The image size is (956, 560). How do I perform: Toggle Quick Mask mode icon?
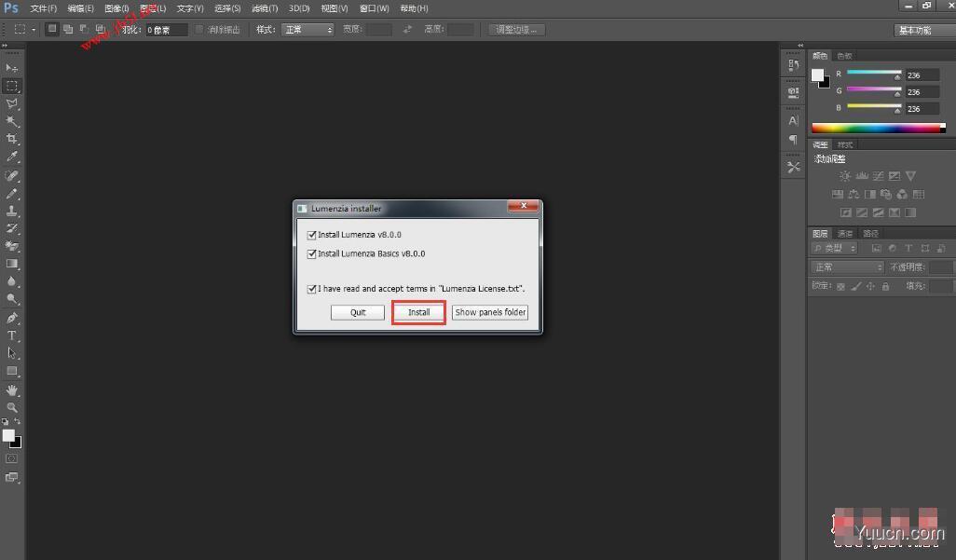click(x=11, y=458)
